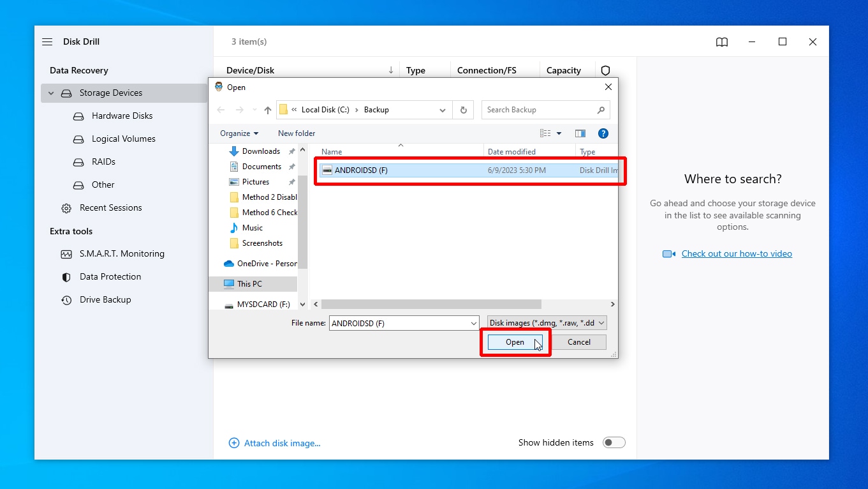Click the RAIDs drive icon
Viewport: 868px width, 489px height.
[78, 162]
